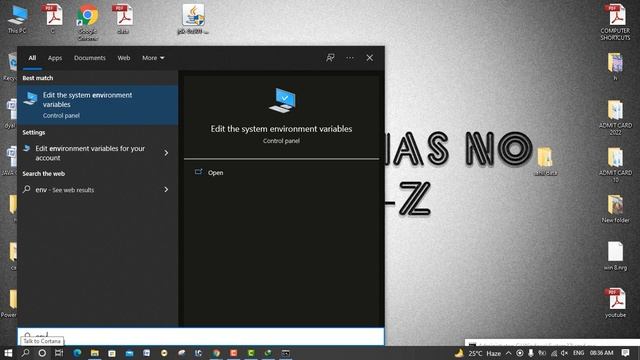Click the 08:36 AM clock
640x360 pixels.
point(601,353)
